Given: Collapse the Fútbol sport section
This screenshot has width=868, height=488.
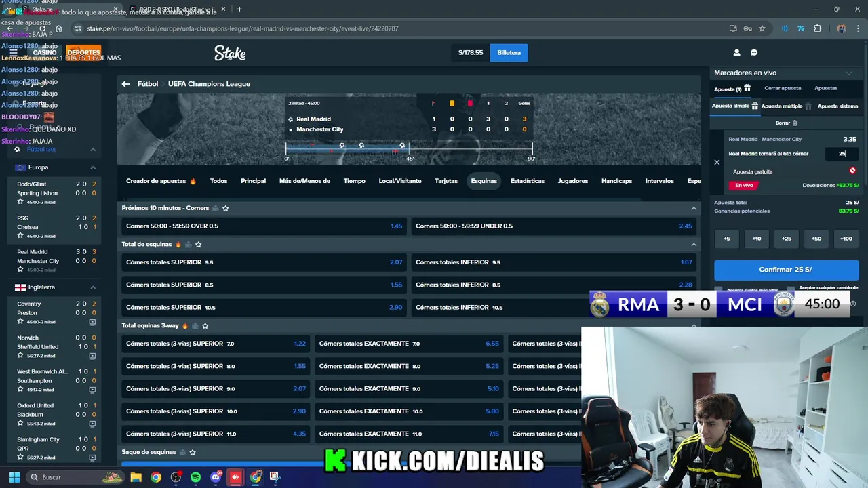Looking at the screenshot, I should [93, 149].
